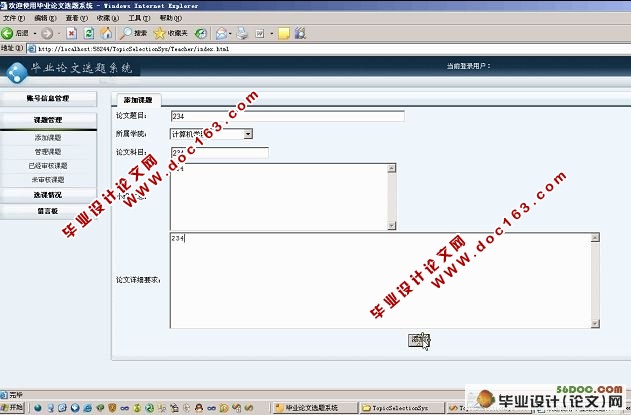Click the IE Back arrow button
Image resolution: width=631 pixels, height=415 pixels.
tap(7, 33)
